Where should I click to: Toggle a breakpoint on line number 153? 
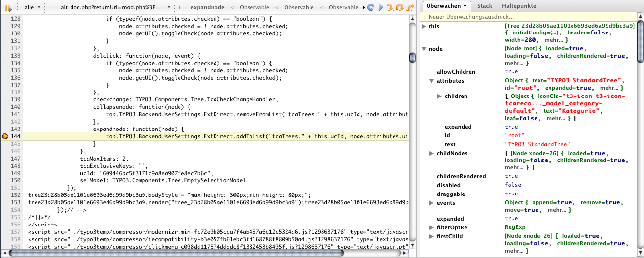pyautogui.click(x=16, y=202)
